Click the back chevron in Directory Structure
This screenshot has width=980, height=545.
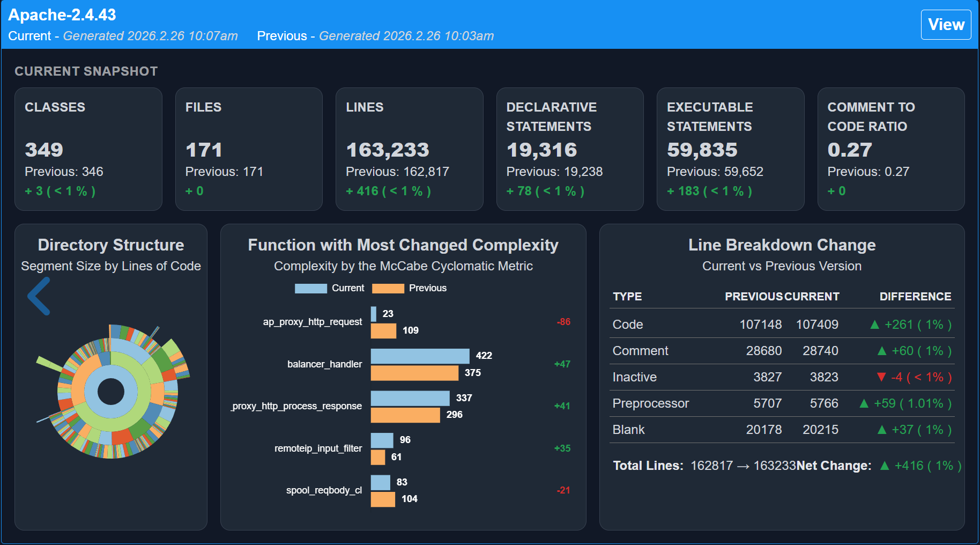pyautogui.click(x=39, y=296)
